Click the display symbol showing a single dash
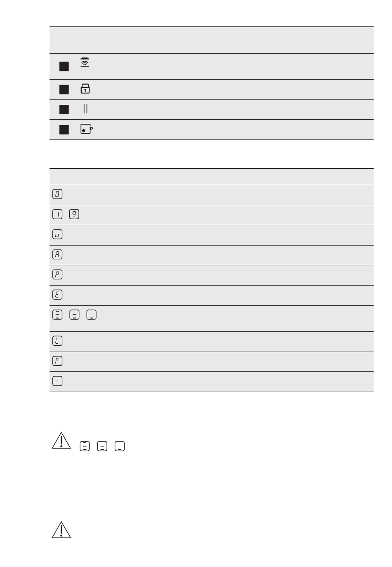This screenshot has height=567, width=392. tap(57, 381)
